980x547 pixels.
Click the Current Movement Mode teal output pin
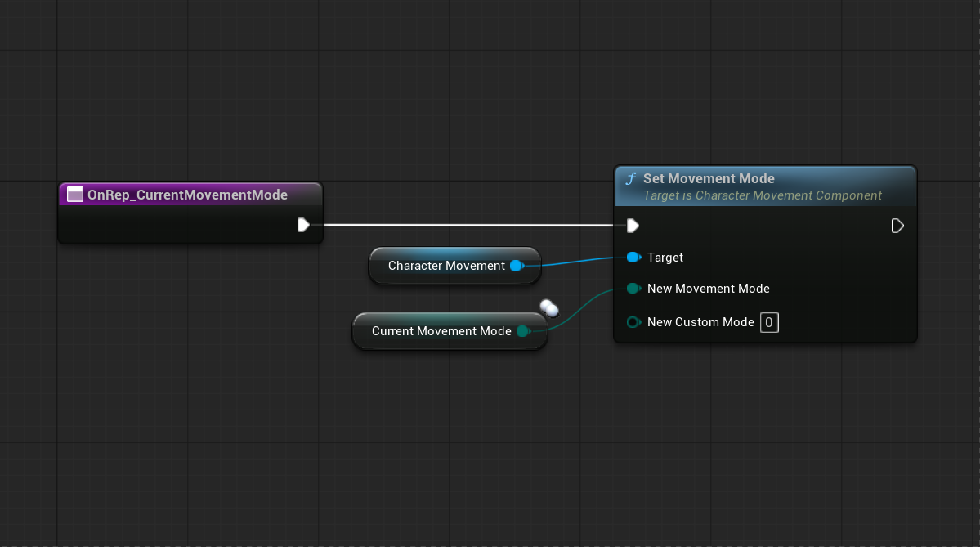(x=522, y=331)
